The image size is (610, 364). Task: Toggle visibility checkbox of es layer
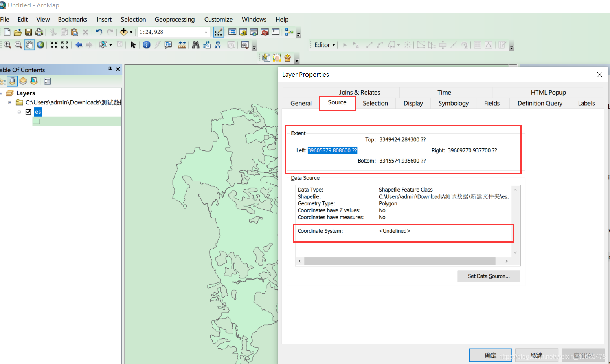point(28,112)
